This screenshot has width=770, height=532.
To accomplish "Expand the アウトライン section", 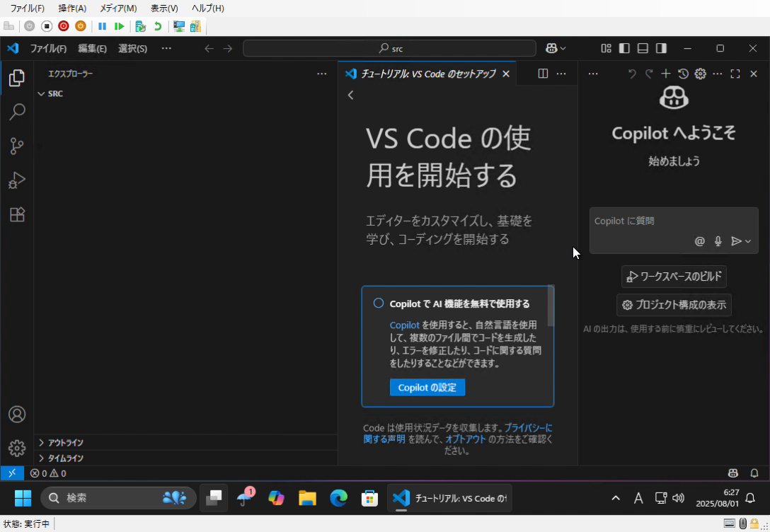I will [41, 443].
